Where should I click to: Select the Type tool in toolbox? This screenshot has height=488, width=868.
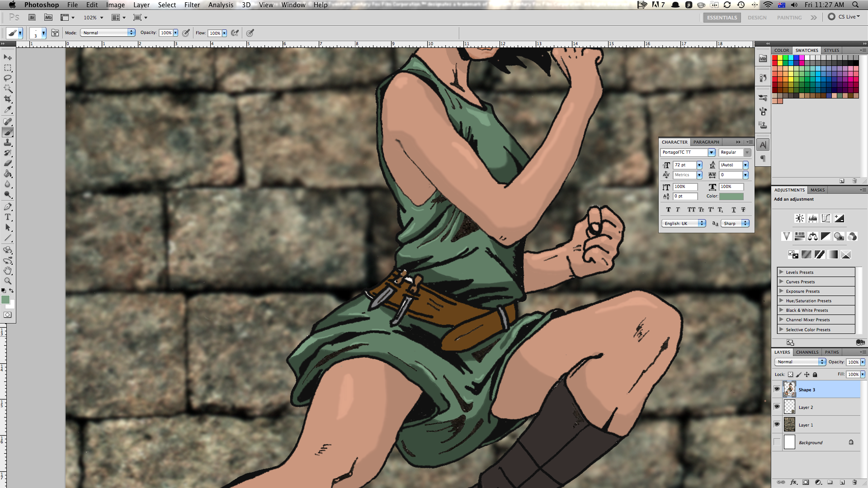[x=8, y=217]
